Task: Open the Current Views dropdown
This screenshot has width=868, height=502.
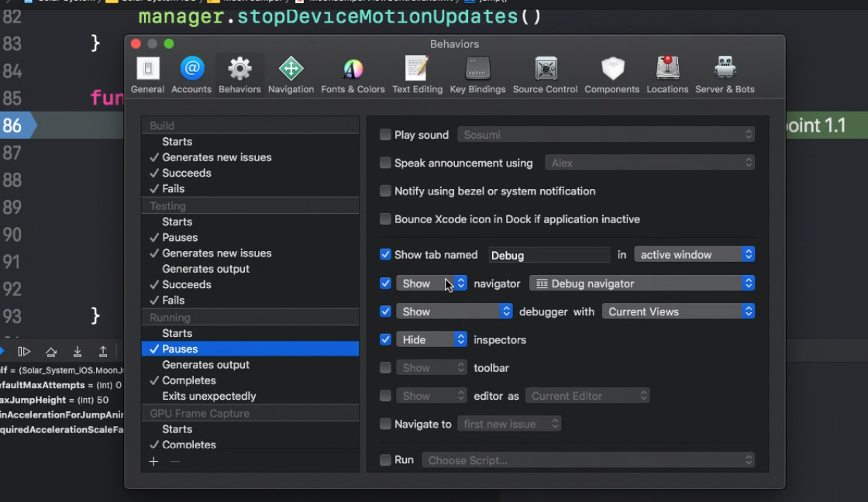Action: click(678, 311)
